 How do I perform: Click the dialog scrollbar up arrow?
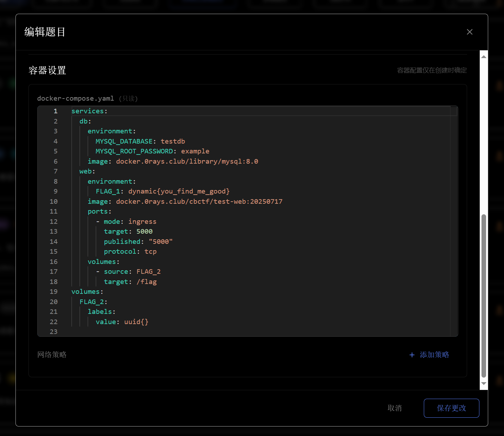[x=484, y=57]
